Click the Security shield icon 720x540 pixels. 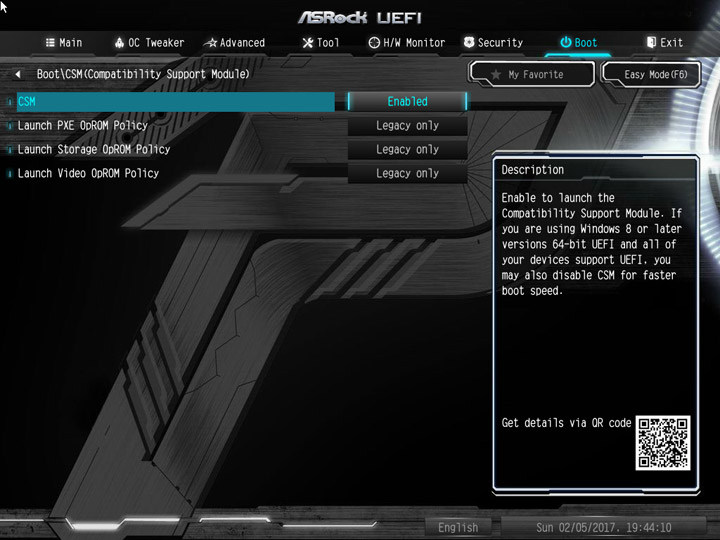[x=469, y=42]
